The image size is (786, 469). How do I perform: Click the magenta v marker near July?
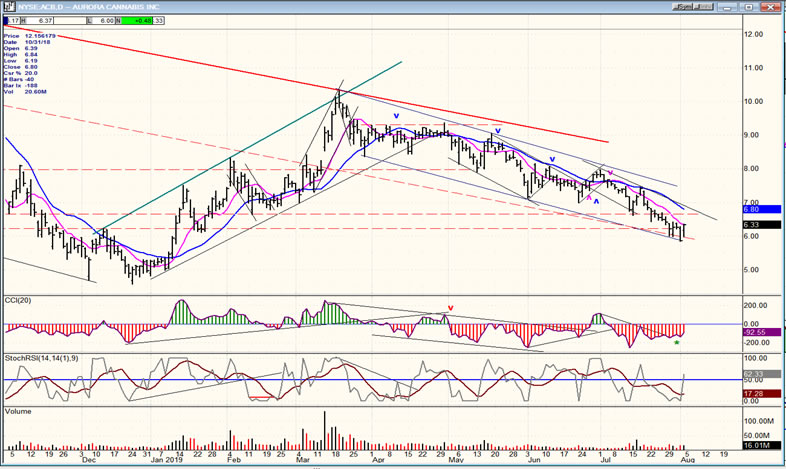pos(610,173)
